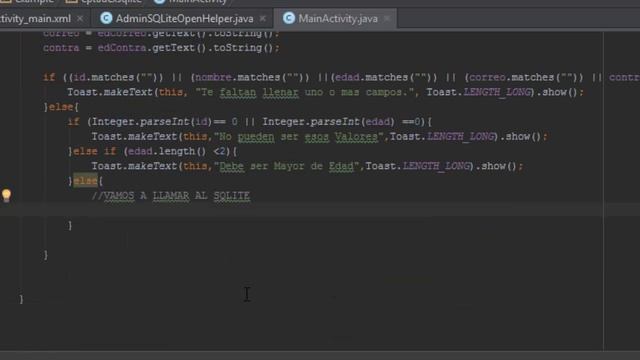Image resolution: width=640 pixels, height=360 pixels.
Task: Click the class icon on the AdminSQLiteOpenHelper tab
Action: [x=106, y=18]
